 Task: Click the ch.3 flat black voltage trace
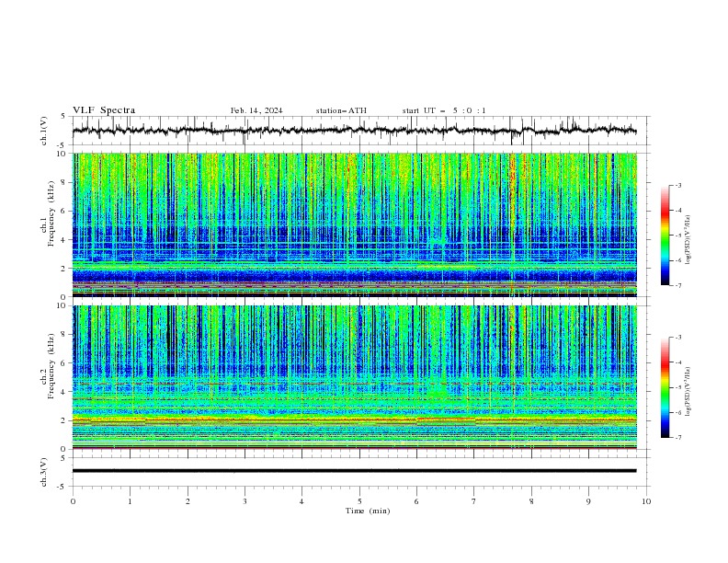[354, 471]
